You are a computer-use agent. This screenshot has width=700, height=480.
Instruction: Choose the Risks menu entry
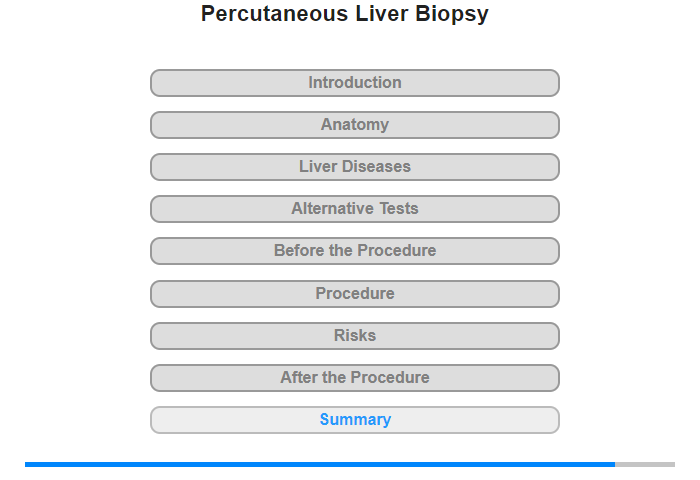tap(354, 336)
